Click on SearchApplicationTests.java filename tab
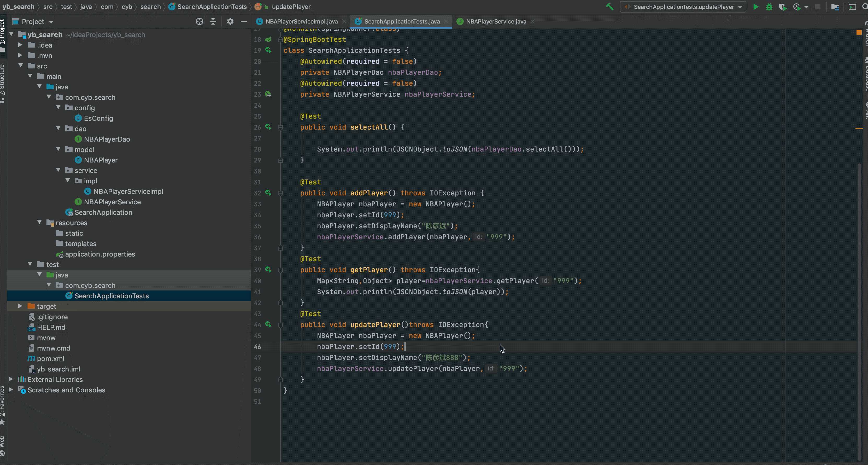 pyautogui.click(x=402, y=21)
